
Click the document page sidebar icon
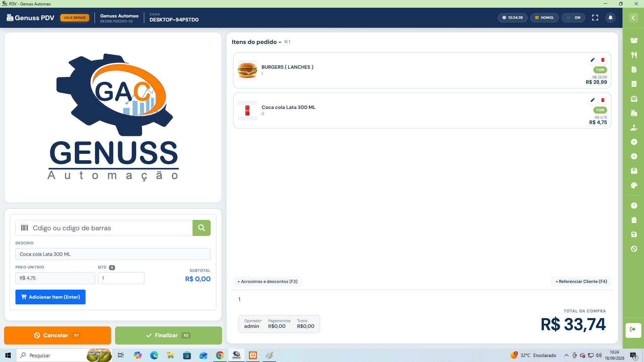(x=634, y=69)
